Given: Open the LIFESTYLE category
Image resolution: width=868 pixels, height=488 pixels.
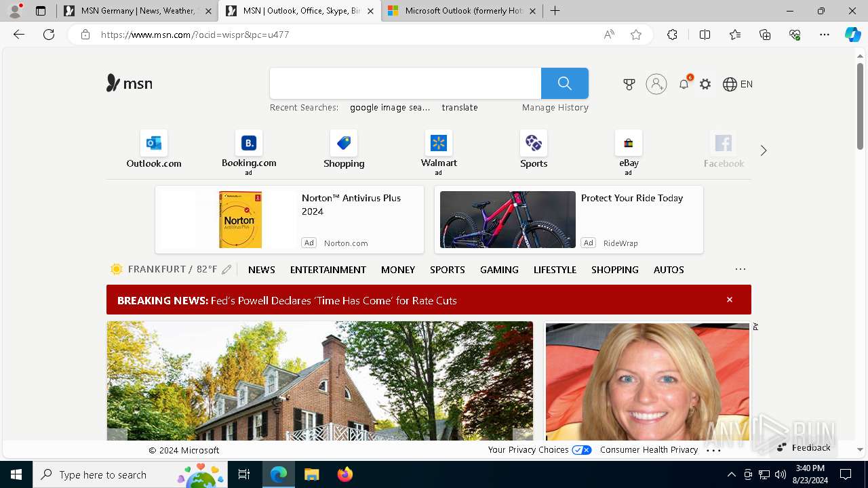Looking at the screenshot, I should tap(555, 270).
